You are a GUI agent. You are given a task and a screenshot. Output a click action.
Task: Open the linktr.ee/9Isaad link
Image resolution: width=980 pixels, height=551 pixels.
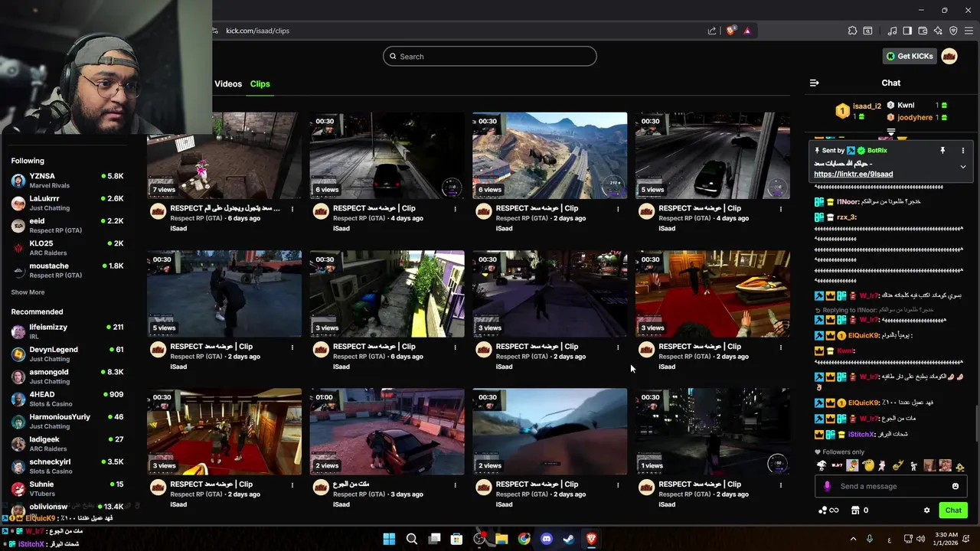(x=853, y=174)
